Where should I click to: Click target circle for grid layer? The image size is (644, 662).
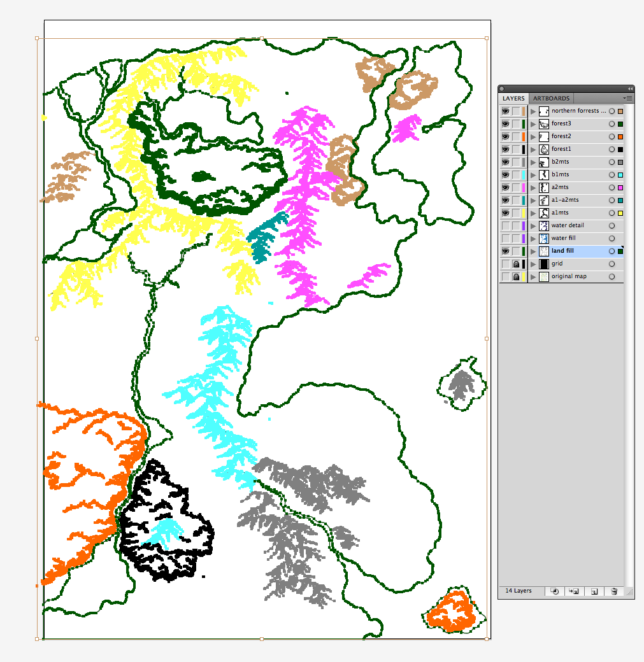point(612,264)
